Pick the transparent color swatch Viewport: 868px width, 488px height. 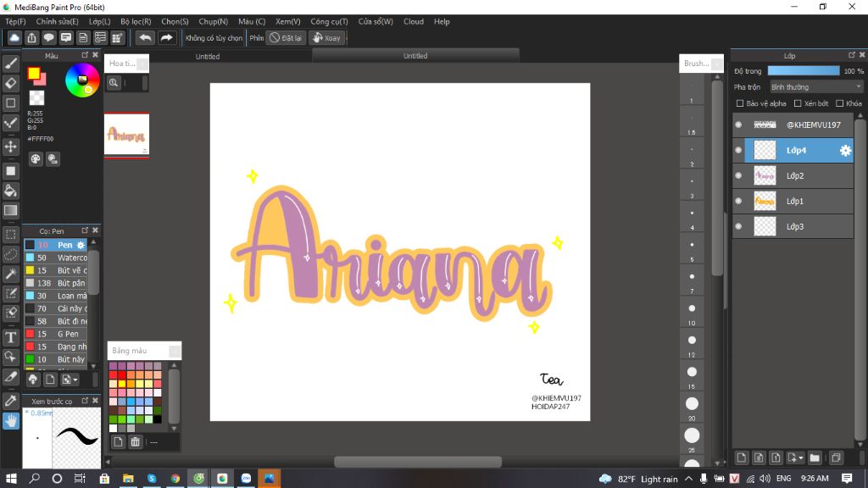[x=36, y=98]
